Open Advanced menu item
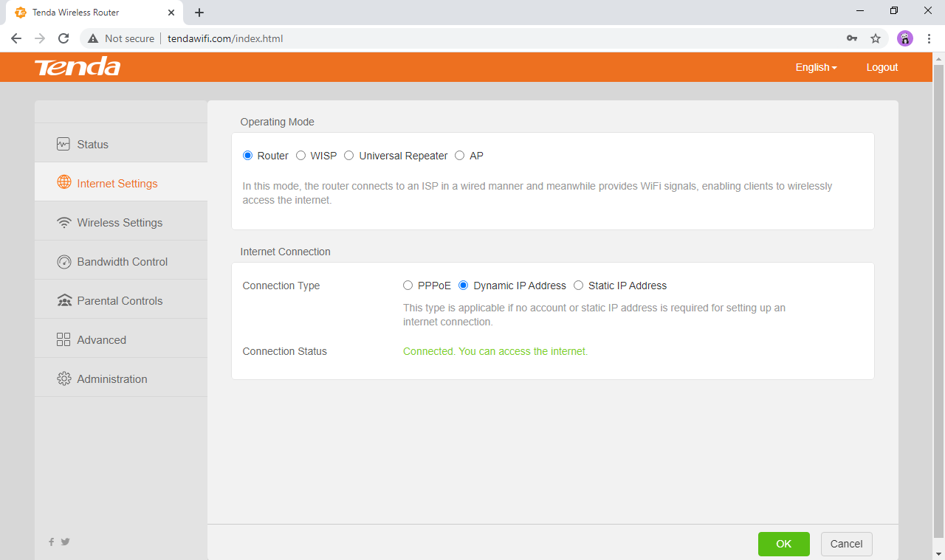This screenshot has height=560, width=945. pos(121,340)
